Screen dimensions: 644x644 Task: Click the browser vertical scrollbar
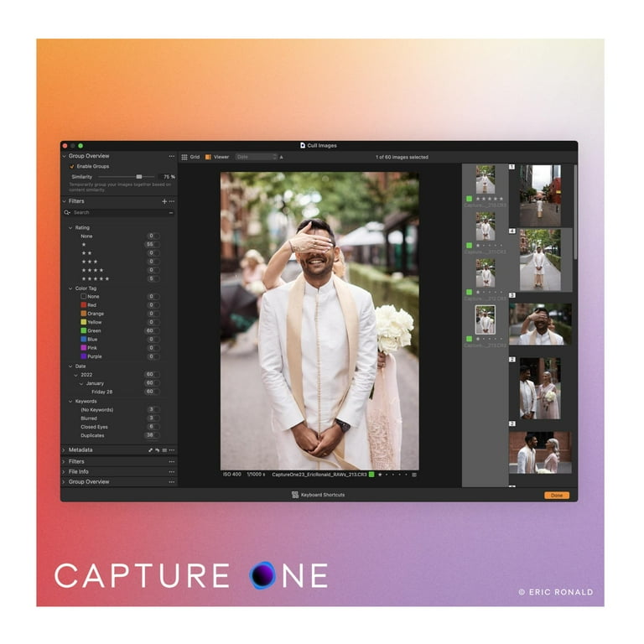tap(575, 211)
